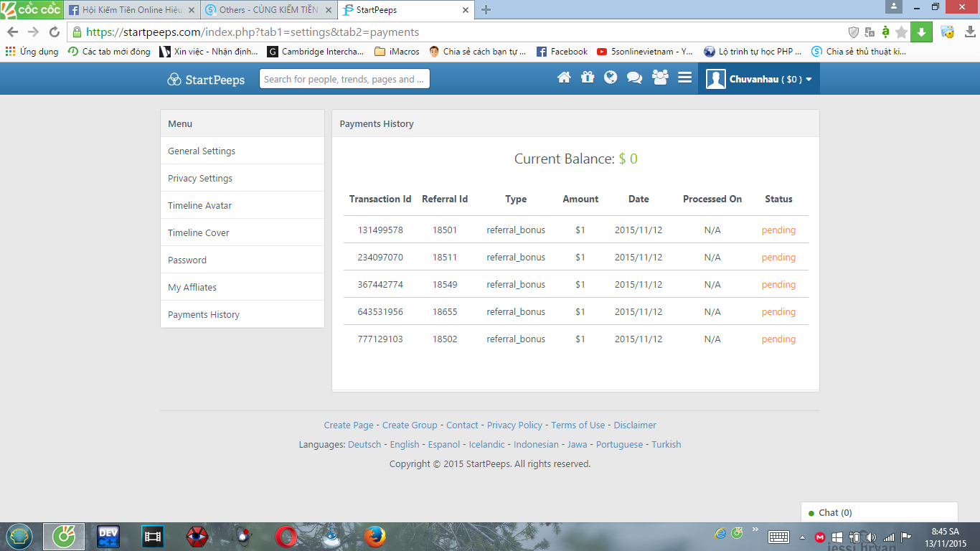
Task: Click the StartPeeps search field
Action: point(344,79)
